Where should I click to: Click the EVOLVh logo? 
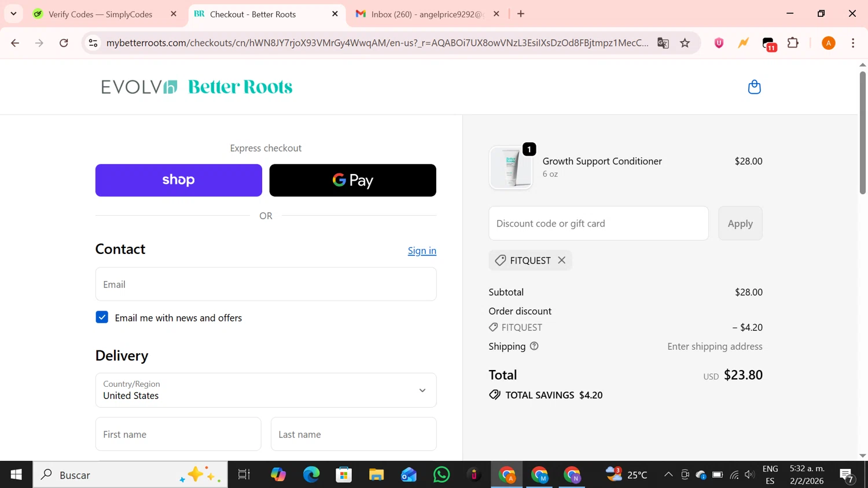[139, 87]
